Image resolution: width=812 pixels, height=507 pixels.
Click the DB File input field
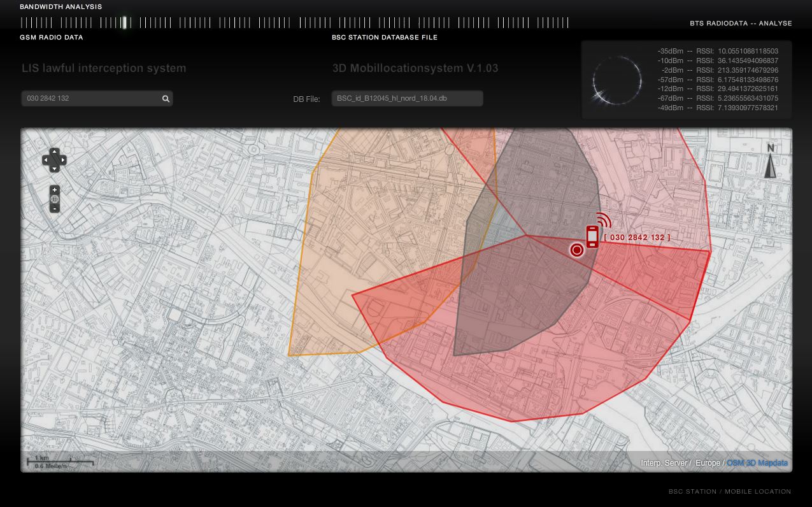(x=406, y=99)
